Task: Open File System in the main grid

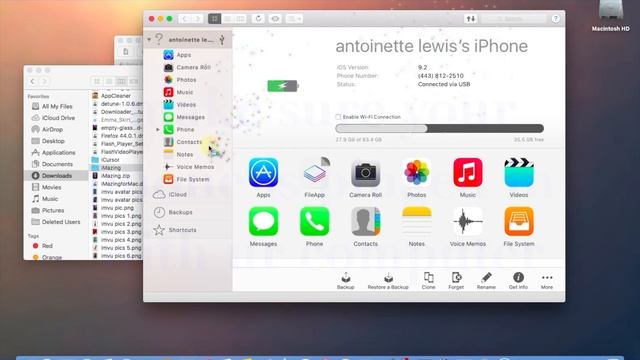Action: click(519, 222)
